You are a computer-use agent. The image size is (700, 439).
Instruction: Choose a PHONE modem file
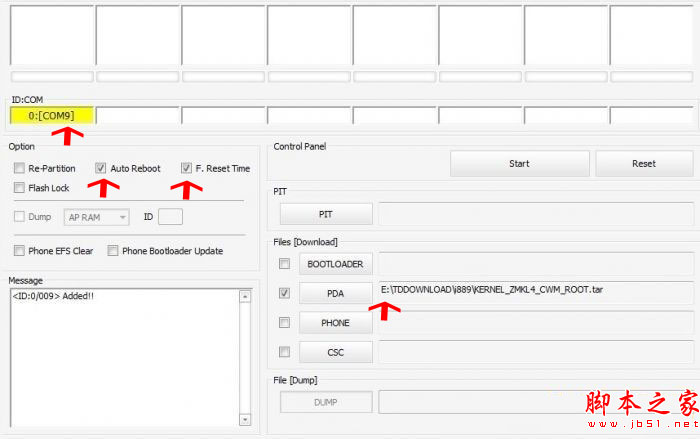[335, 322]
